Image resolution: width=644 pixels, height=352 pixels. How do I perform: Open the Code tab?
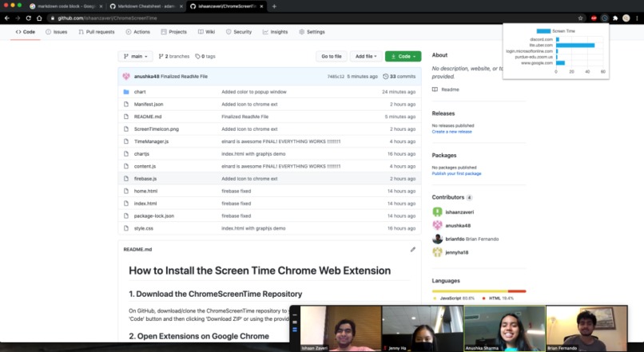(x=25, y=32)
